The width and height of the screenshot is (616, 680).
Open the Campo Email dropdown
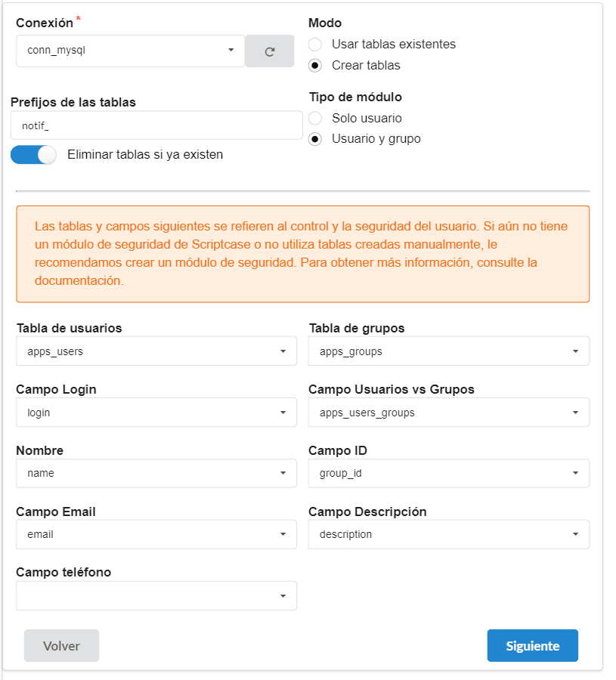[x=156, y=534]
